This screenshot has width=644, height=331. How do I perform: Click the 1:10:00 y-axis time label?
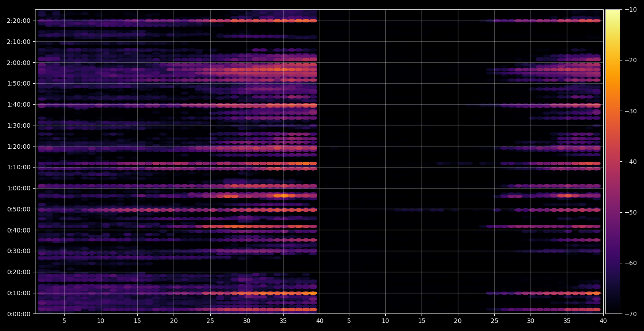(x=19, y=167)
